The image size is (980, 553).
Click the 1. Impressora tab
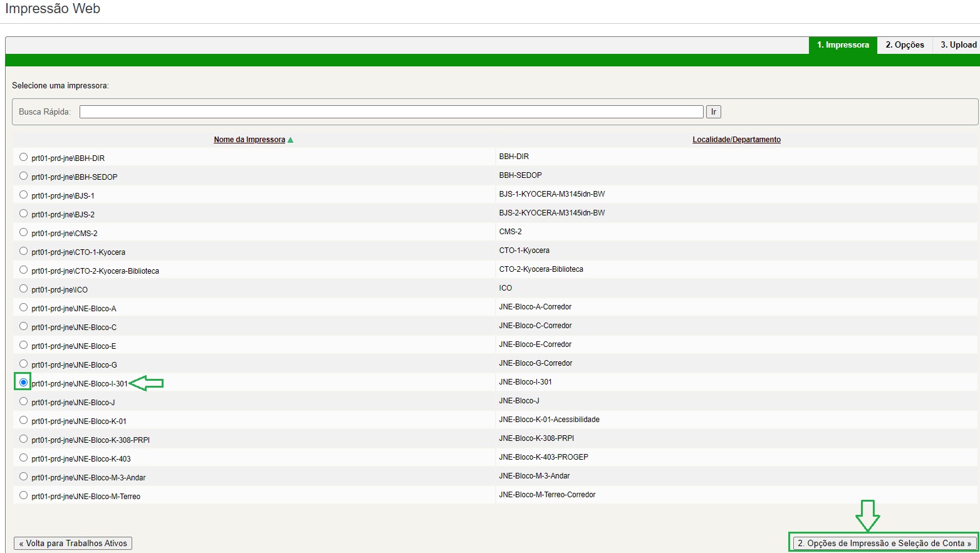pyautogui.click(x=843, y=45)
